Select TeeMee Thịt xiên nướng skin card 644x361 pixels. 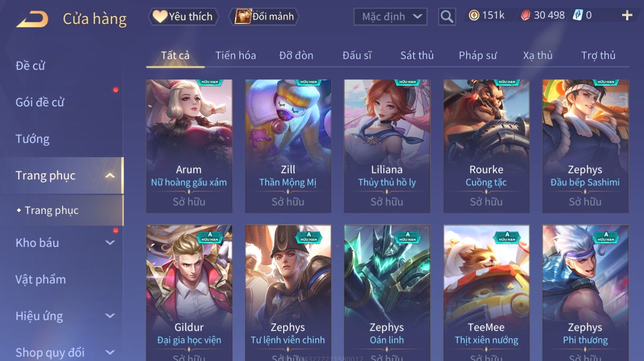click(x=486, y=293)
